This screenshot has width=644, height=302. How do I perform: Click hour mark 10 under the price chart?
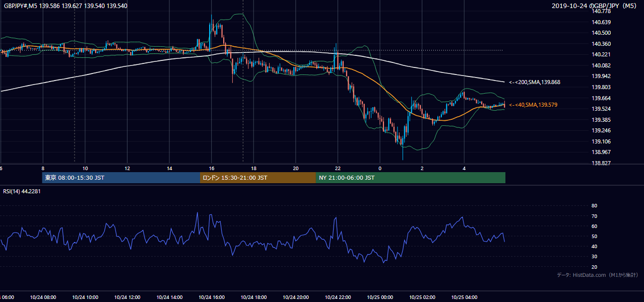click(x=85, y=169)
